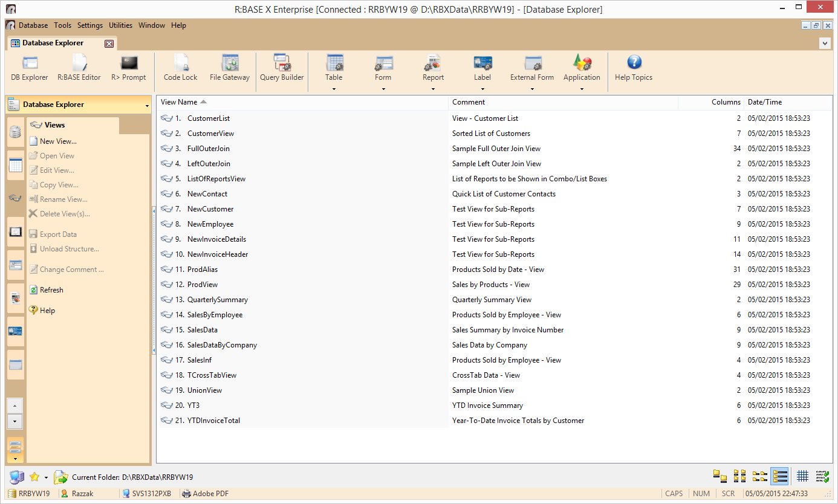
Task: Select the SalesByEmployee view row
Action: coord(215,315)
